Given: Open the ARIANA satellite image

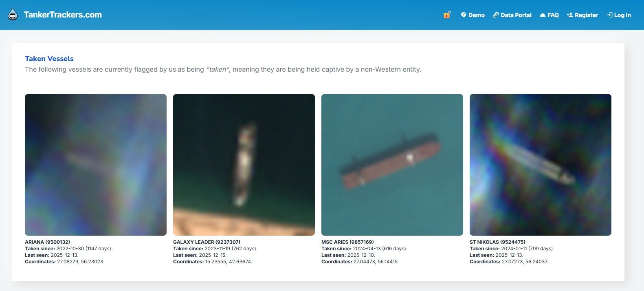Looking at the screenshot, I should point(96,165).
